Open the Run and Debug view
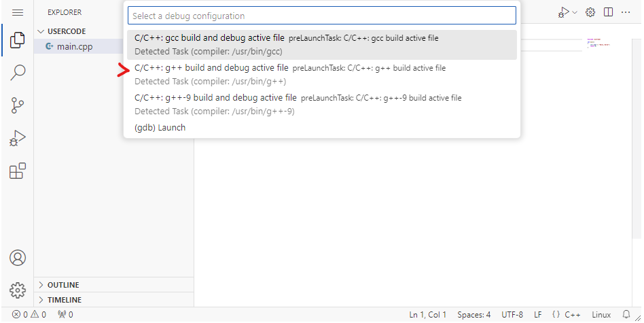The width and height of the screenshot is (644, 323). 17,138
